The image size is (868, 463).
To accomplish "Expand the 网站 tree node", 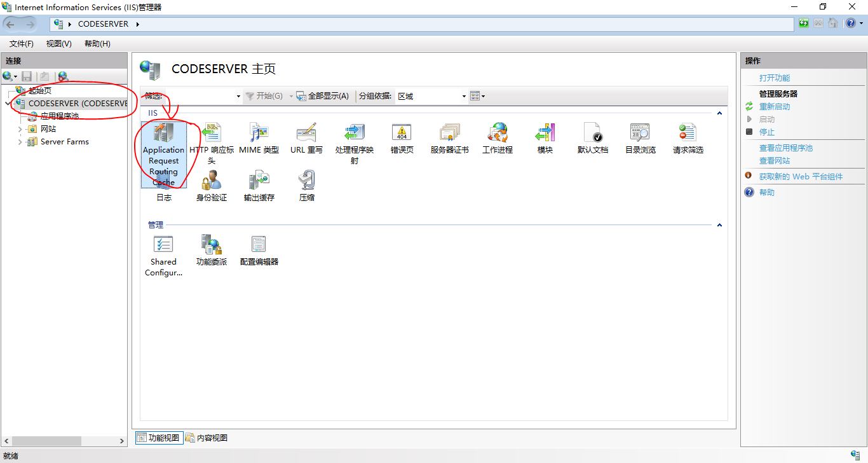I will 20,129.
